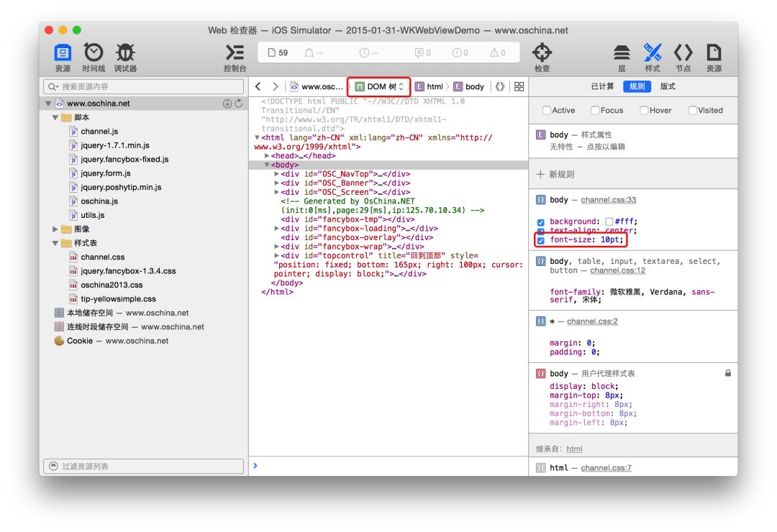Select the Cookie www.oschina.net item
777x532 pixels.
(x=112, y=341)
